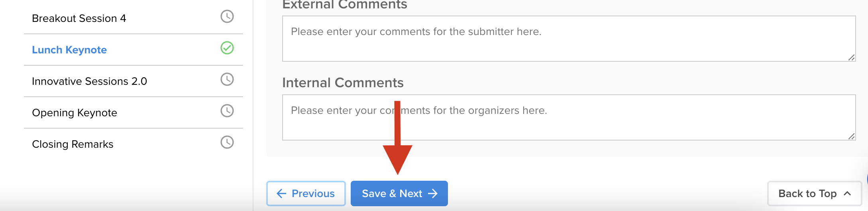Click the up chevron on Back to Top
Image resolution: width=868 pixels, height=211 pixels.
847,194
